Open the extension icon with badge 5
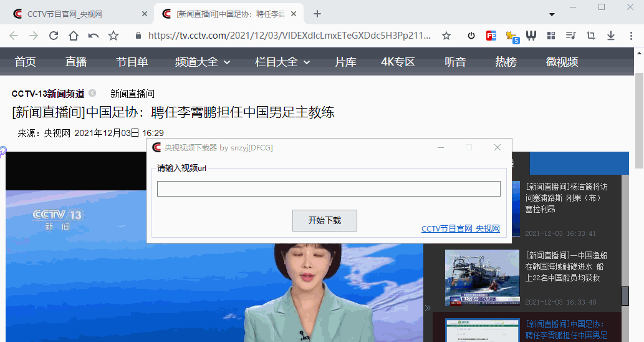 [x=511, y=36]
